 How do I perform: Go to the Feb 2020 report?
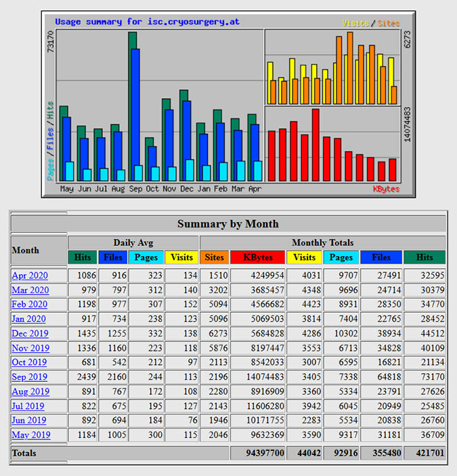29,305
